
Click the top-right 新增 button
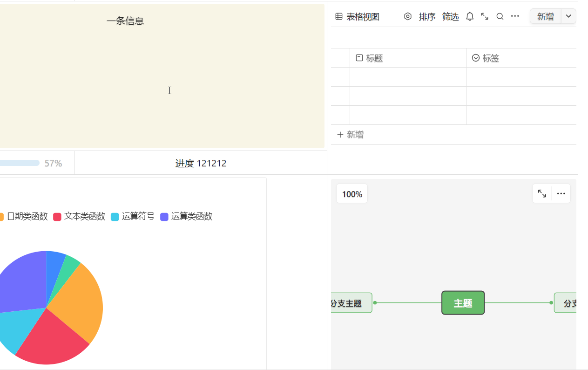pyautogui.click(x=545, y=16)
